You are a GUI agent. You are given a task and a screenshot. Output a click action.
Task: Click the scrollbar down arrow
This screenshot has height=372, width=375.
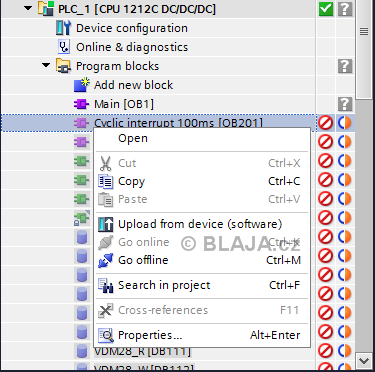[x=364, y=361]
